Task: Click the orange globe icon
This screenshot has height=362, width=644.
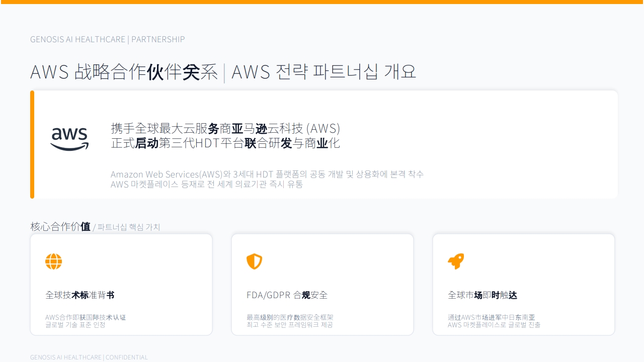Action: [53, 261]
